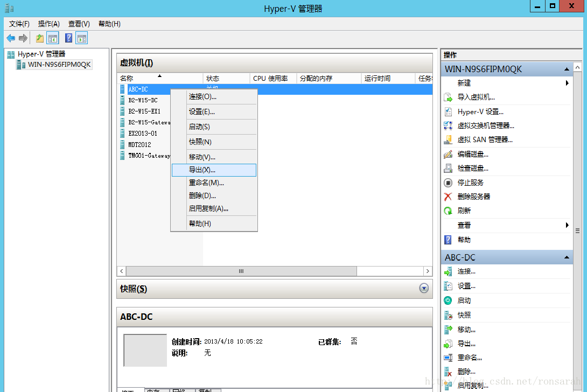Viewport: 587px width, 392px height.
Task: Click the green Refresh icon (刷新)
Action: coord(448,211)
